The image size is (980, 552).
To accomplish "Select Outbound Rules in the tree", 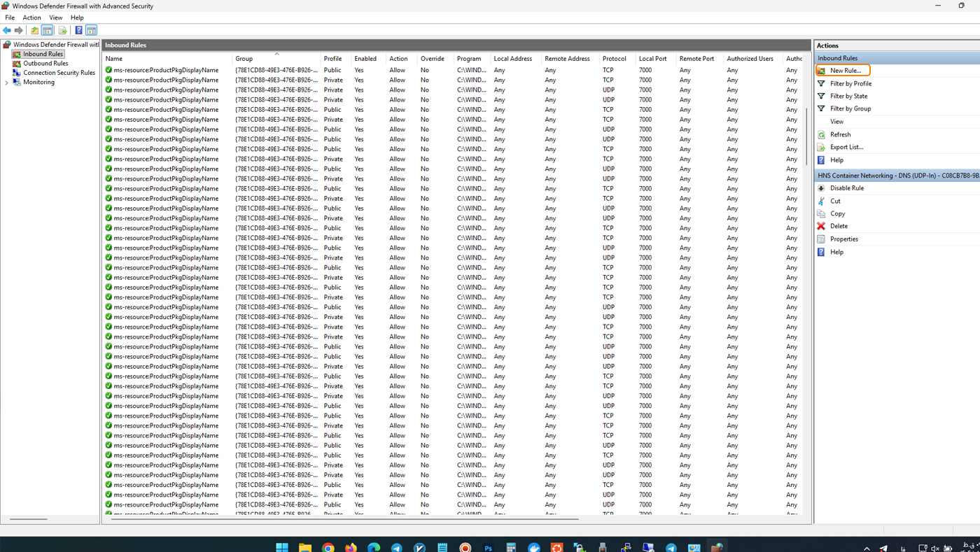I will point(45,63).
